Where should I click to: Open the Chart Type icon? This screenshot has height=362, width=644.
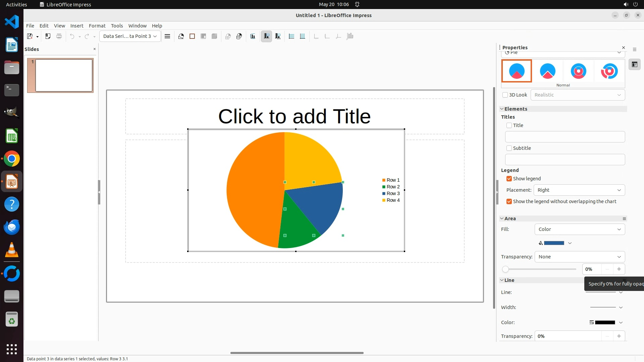[181, 36]
